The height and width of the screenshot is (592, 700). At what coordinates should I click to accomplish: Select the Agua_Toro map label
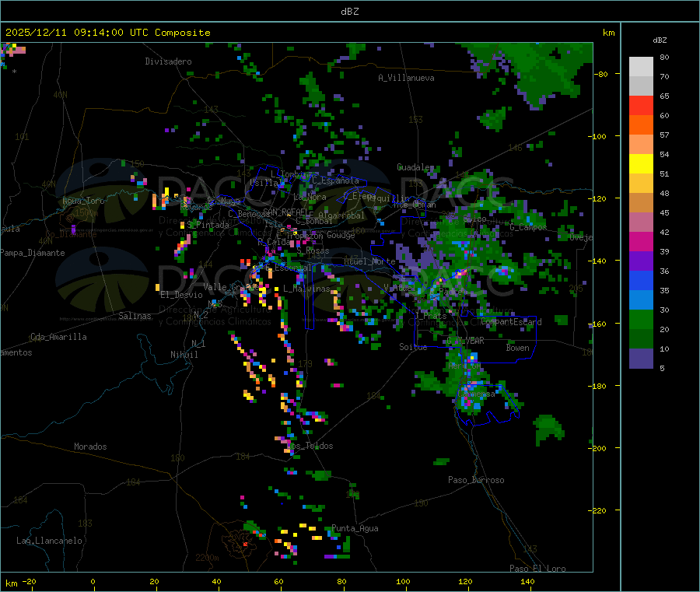(83, 201)
